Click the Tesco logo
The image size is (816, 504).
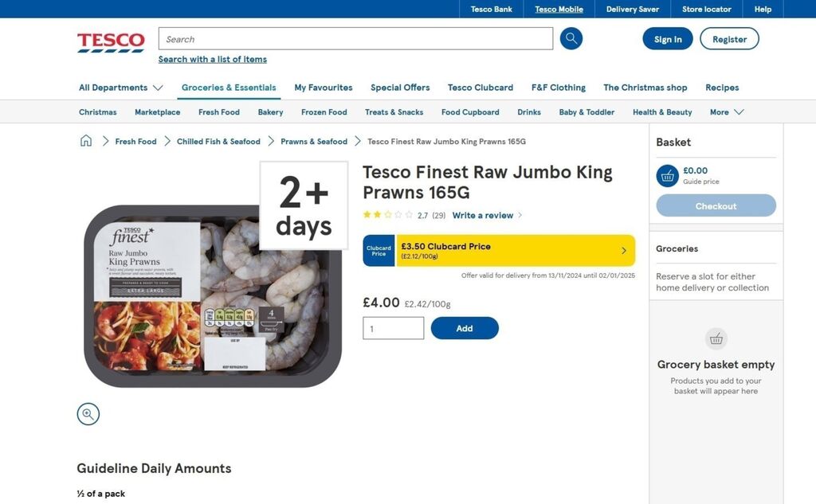point(111,42)
